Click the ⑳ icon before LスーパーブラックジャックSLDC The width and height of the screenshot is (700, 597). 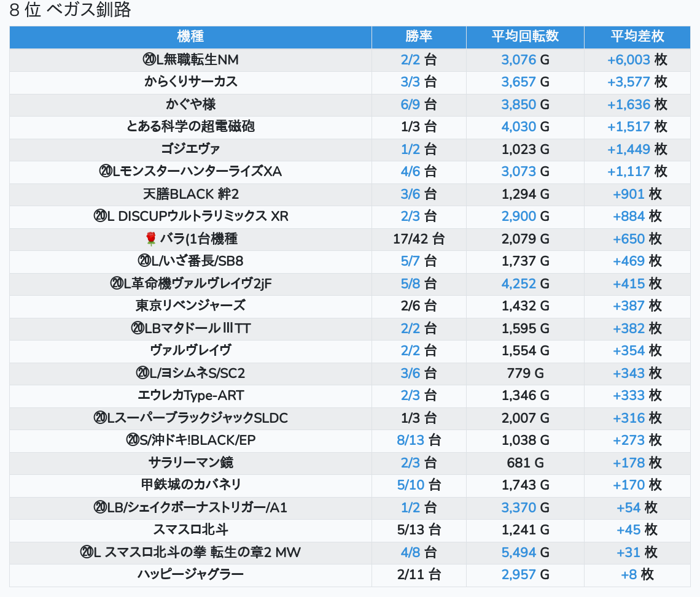point(100,418)
